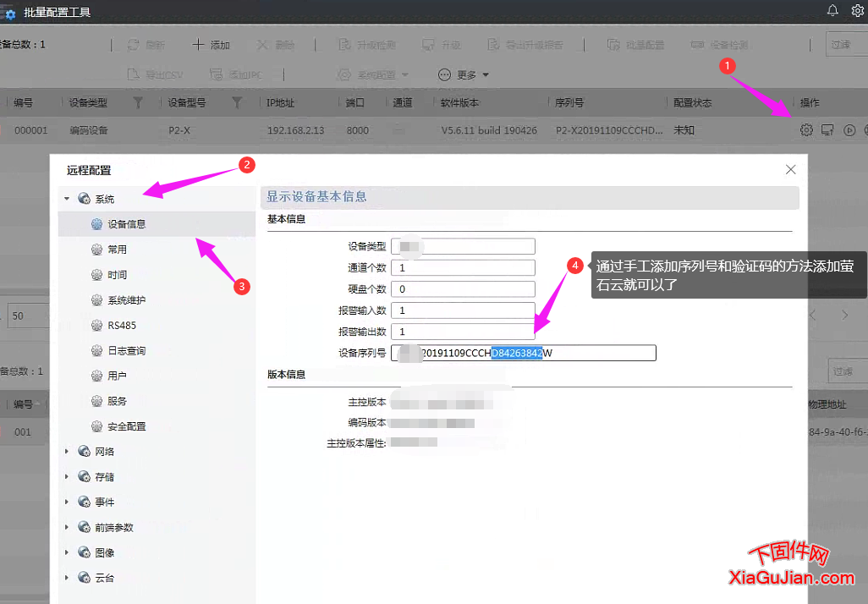Screen dimensions: 868x604
Task: Click the 添加 add device button
Action: tap(211, 45)
